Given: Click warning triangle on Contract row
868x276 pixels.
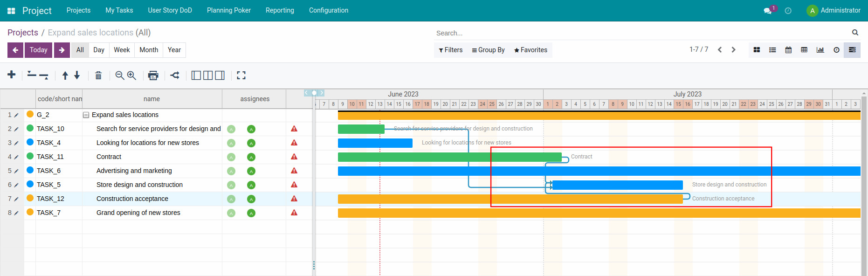Looking at the screenshot, I should 294,157.
